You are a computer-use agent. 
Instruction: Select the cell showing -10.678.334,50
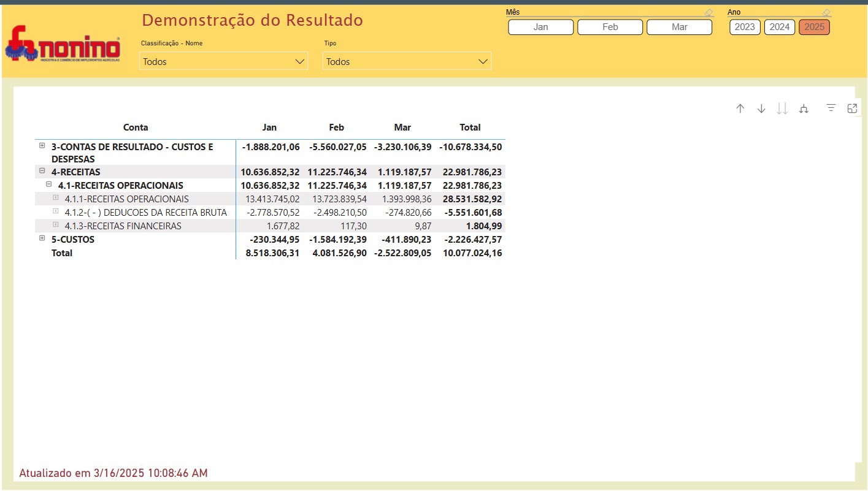click(470, 147)
